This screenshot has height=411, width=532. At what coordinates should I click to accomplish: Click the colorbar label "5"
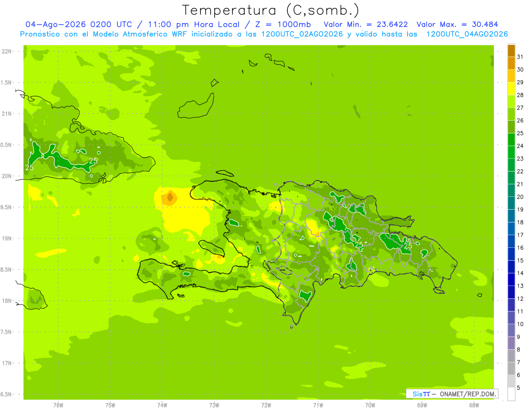[x=519, y=388]
